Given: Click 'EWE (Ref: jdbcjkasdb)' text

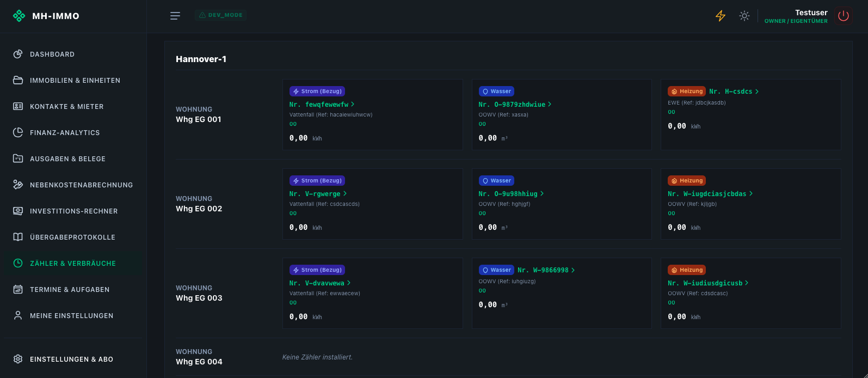Looking at the screenshot, I should click(x=697, y=102).
